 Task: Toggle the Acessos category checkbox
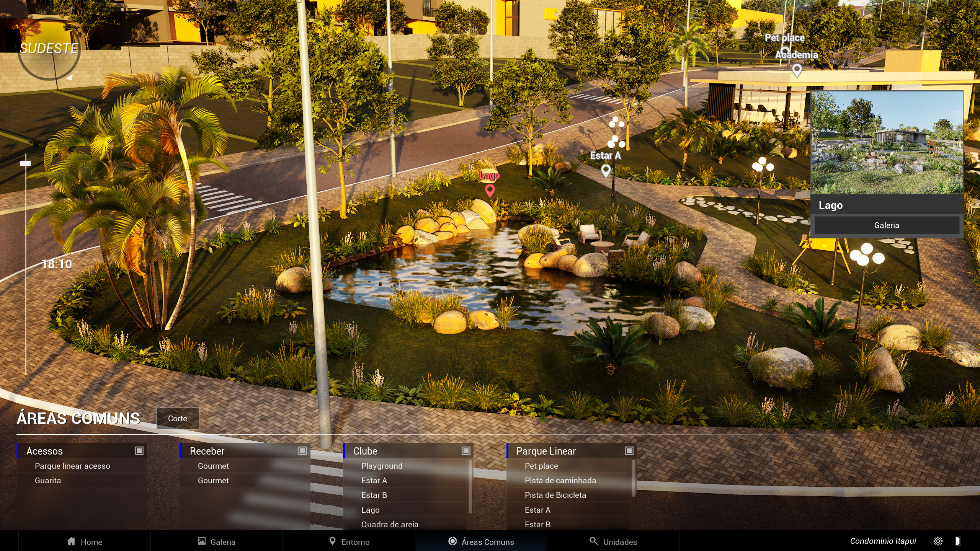coord(139,451)
